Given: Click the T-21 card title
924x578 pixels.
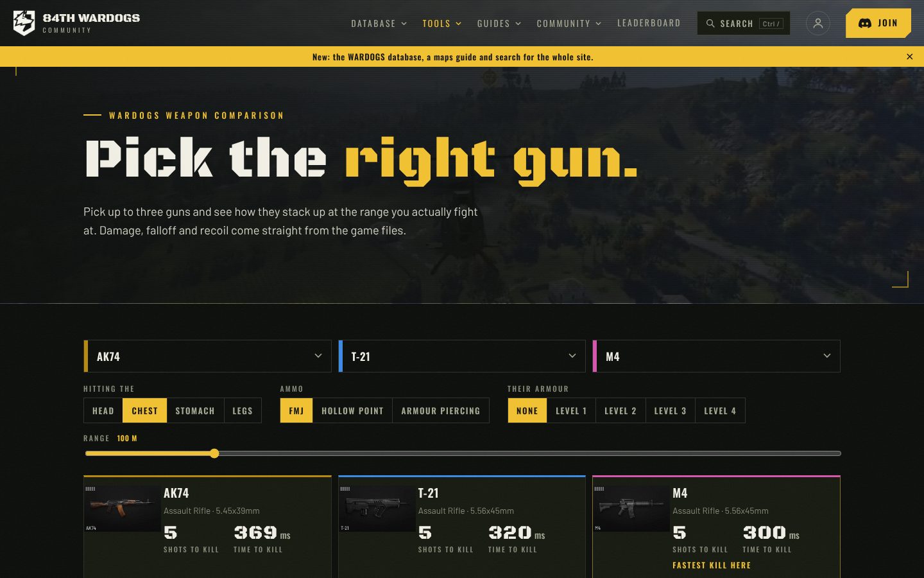Looking at the screenshot, I should click(429, 493).
